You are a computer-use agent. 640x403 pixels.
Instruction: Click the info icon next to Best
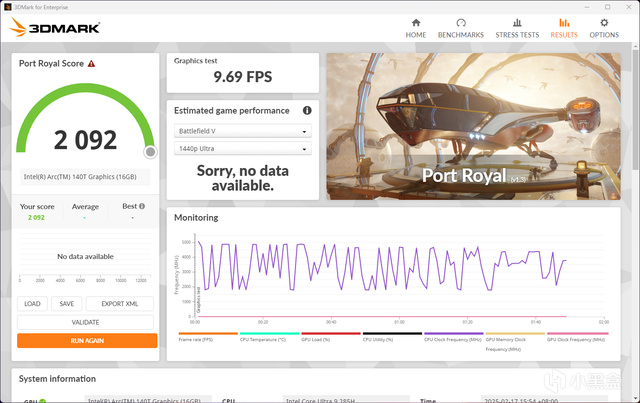142,206
